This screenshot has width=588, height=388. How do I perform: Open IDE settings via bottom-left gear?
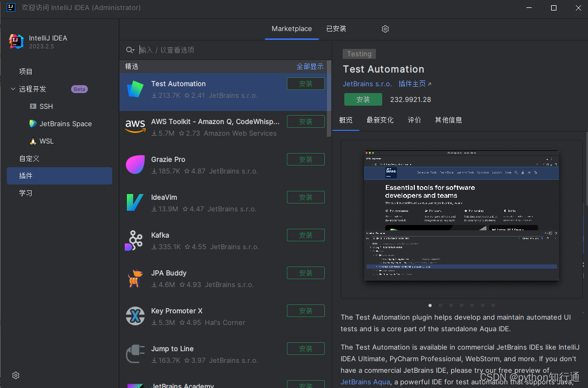tap(15, 375)
